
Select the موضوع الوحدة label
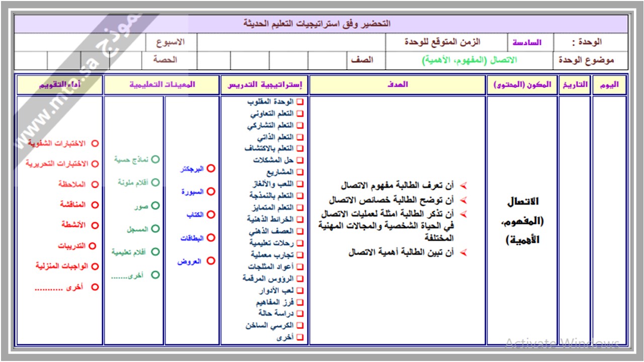pyautogui.click(x=586, y=60)
